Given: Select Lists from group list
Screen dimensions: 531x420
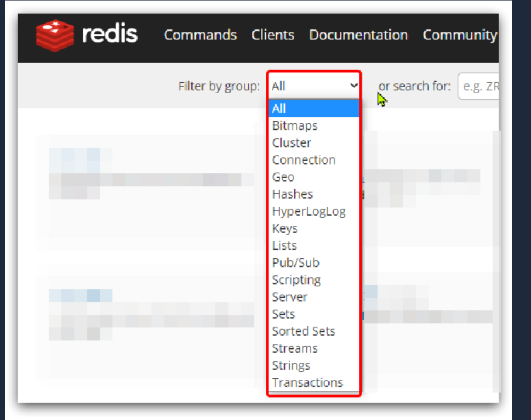Looking at the screenshot, I should coord(314,246).
